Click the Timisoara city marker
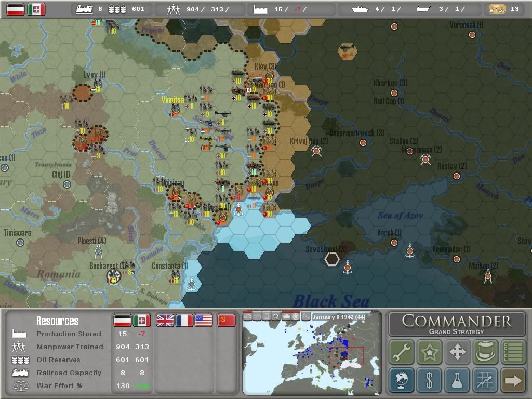The height and width of the screenshot is (399, 532). pyautogui.click(x=20, y=242)
